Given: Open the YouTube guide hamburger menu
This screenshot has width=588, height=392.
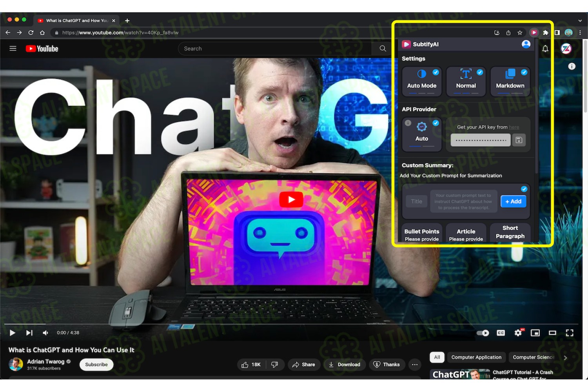Looking at the screenshot, I should click(x=13, y=49).
